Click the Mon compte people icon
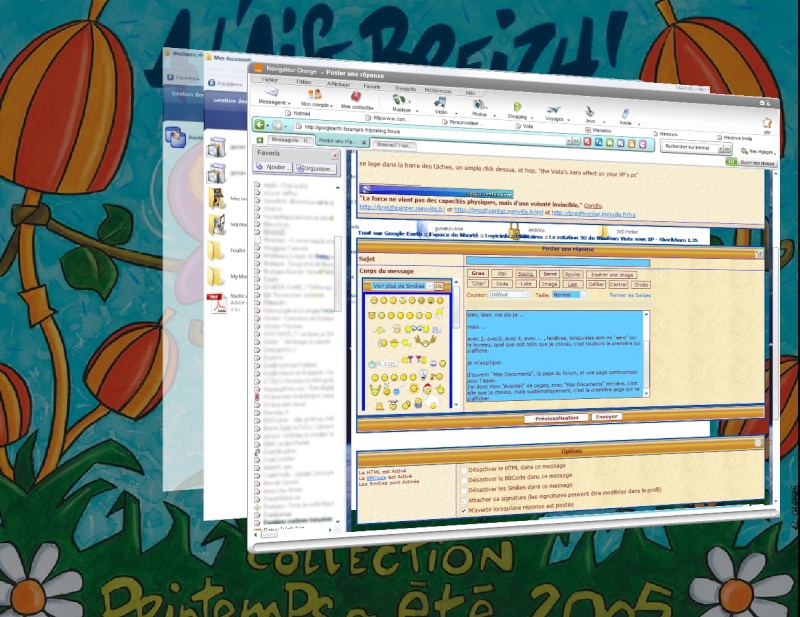The image size is (800, 617). click(314, 94)
